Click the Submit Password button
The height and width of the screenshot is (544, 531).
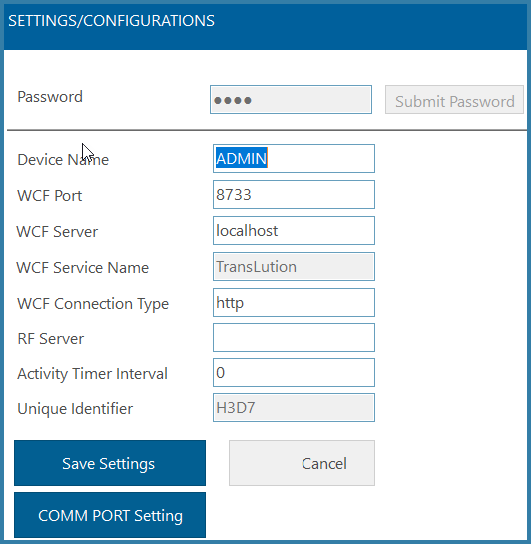pyautogui.click(x=454, y=100)
